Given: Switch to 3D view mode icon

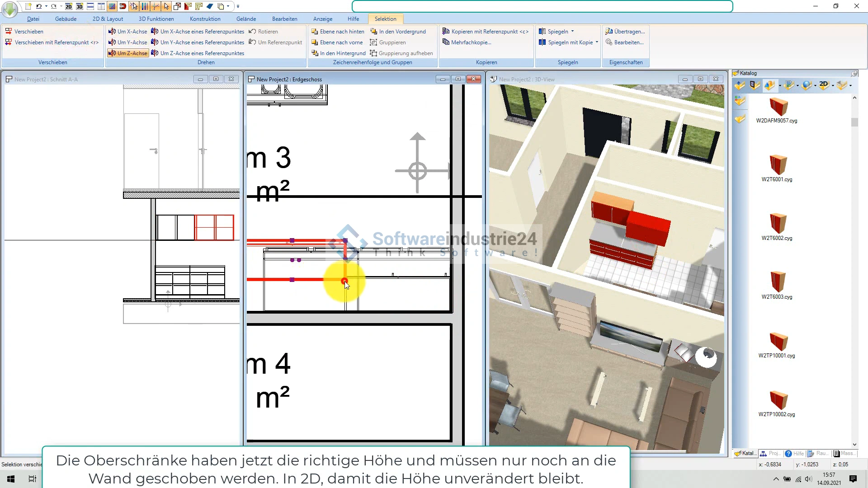Looking at the screenshot, I should [x=80, y=6].
